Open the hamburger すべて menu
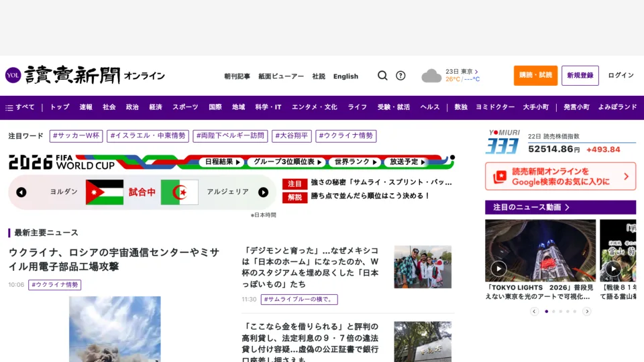644x362 pixels. [x=19, y=107]
